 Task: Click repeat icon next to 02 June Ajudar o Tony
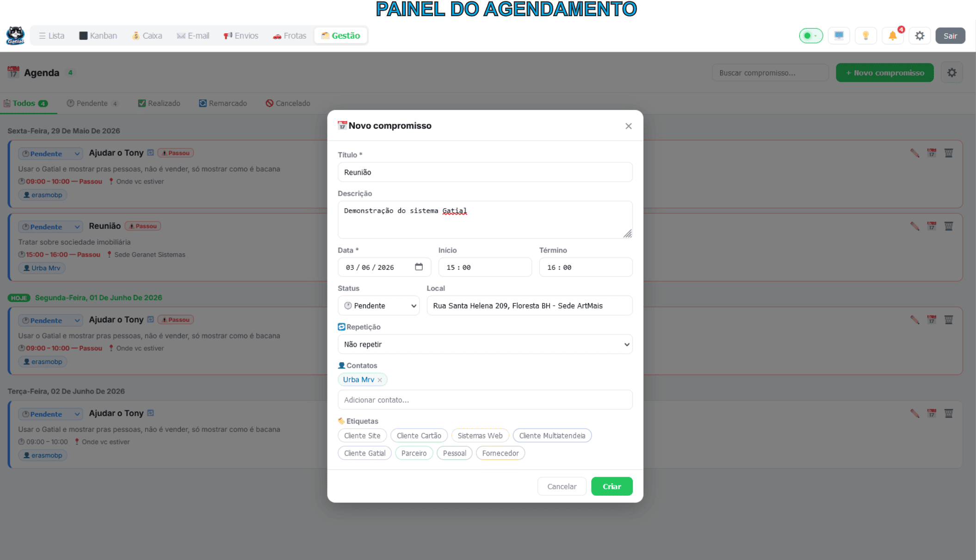[150, 413]
